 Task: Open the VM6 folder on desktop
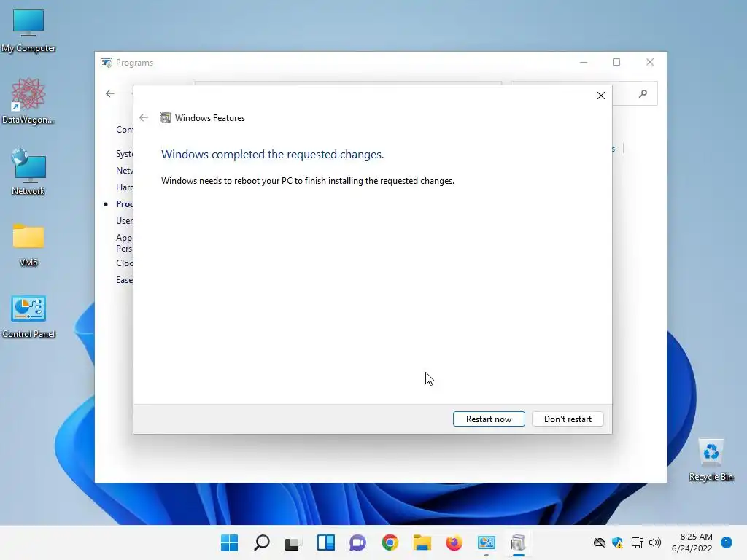point(28,245)
